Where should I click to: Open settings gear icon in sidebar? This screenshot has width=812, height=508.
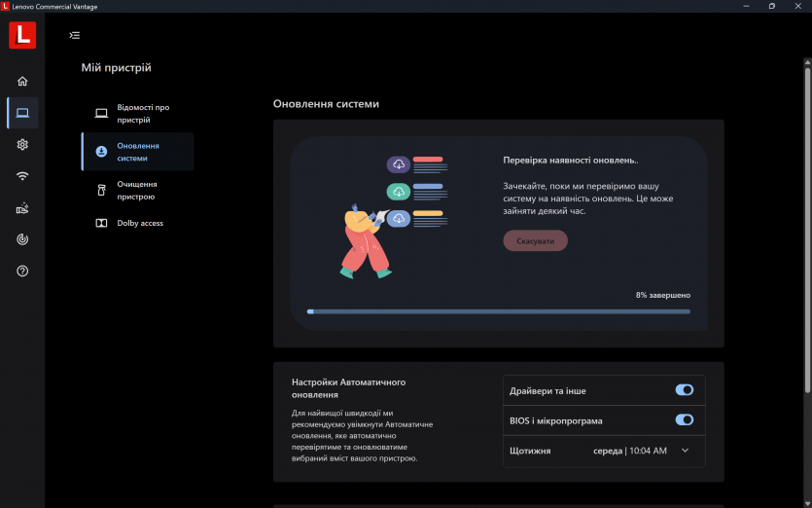pyautogui.click(x=22, y=144)
